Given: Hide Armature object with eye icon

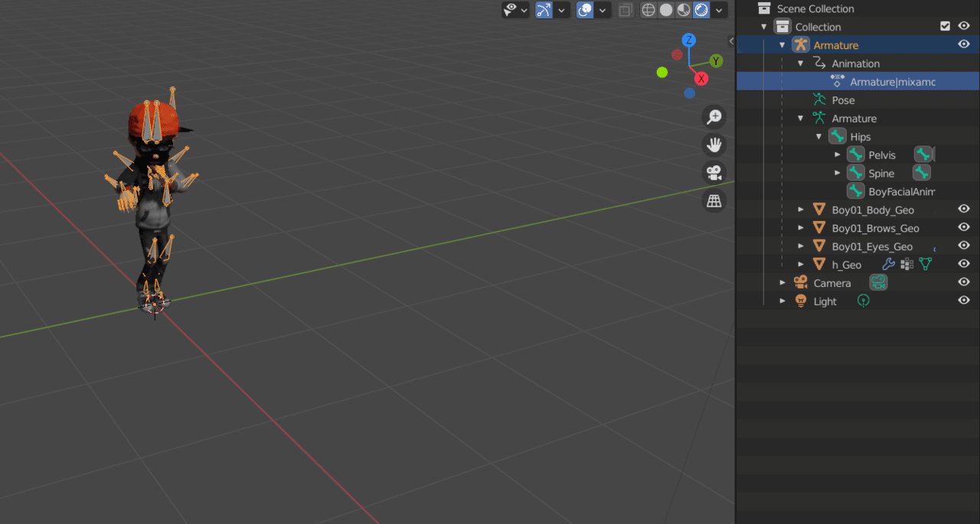Looking at the screenshot, I should (x=964, y=44).
